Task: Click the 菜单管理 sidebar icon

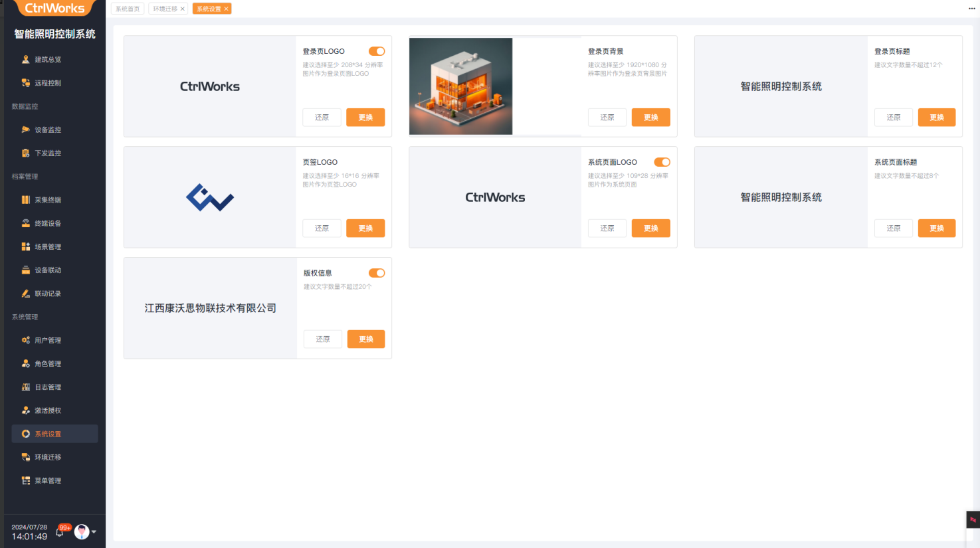Action: 26,481
